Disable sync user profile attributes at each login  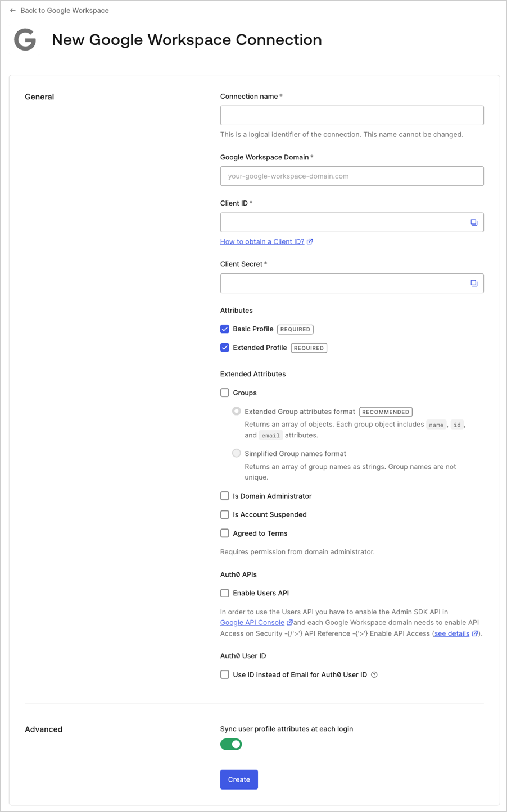[230, 743]
